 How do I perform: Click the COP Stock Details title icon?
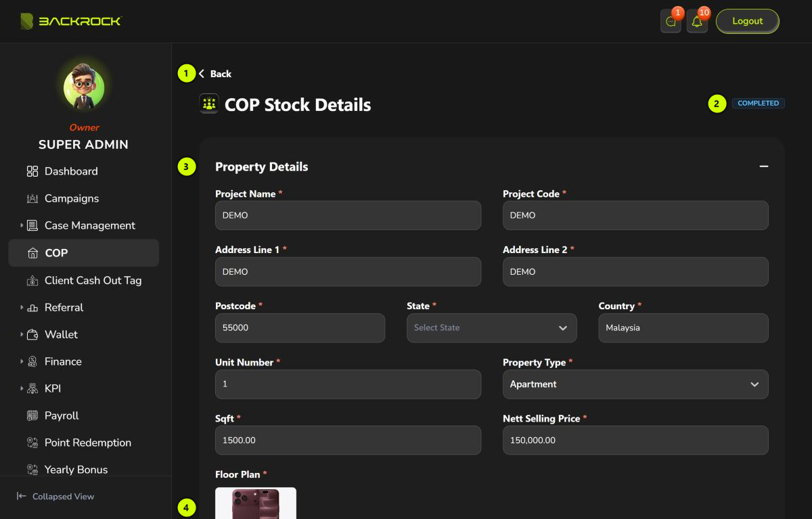tap(209, 104)
